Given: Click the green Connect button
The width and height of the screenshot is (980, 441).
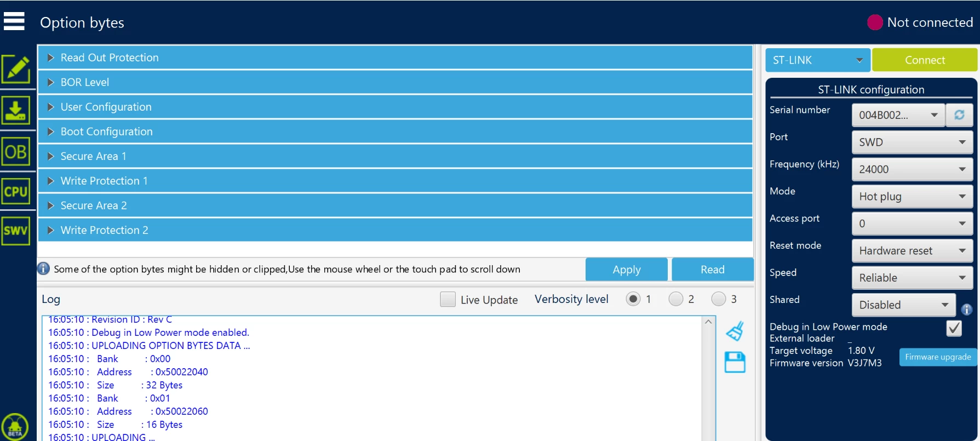Looking at the screenshot, I should click(x=925, y=60).
